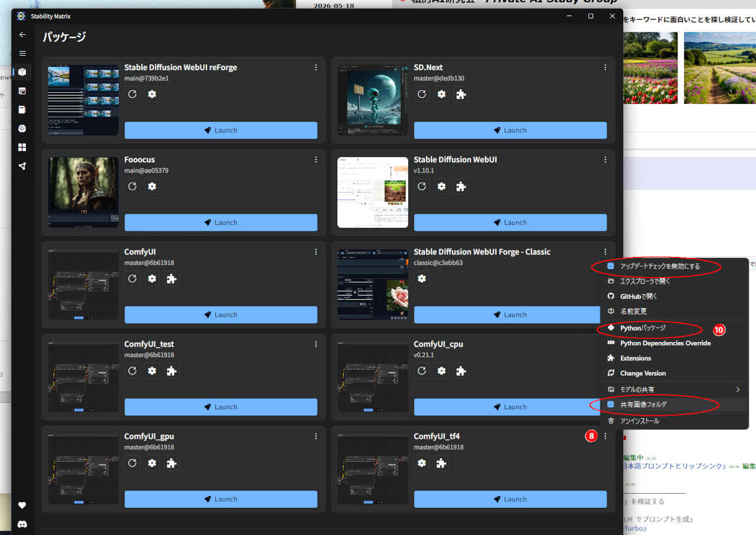The height and width of the screenshot is (535, 756).
Task: Check for updates on Stable Diffusion WebUI reForge
Action: click(132, 94)
